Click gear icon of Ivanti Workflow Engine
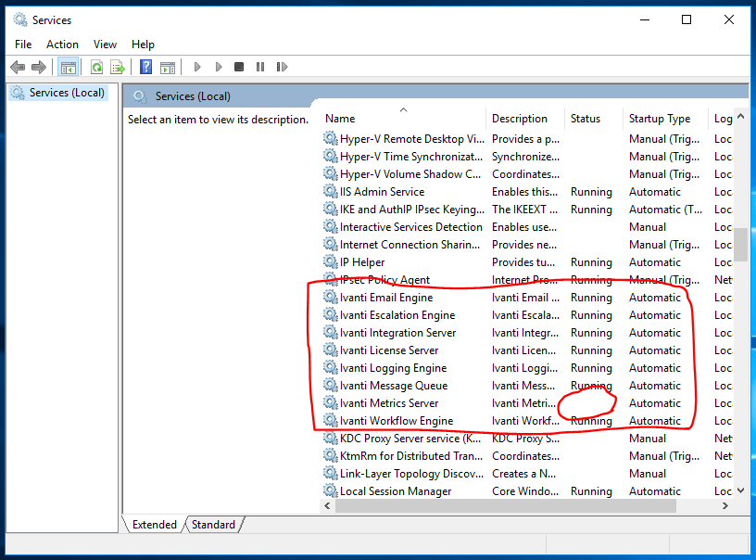 pos(330,420)
